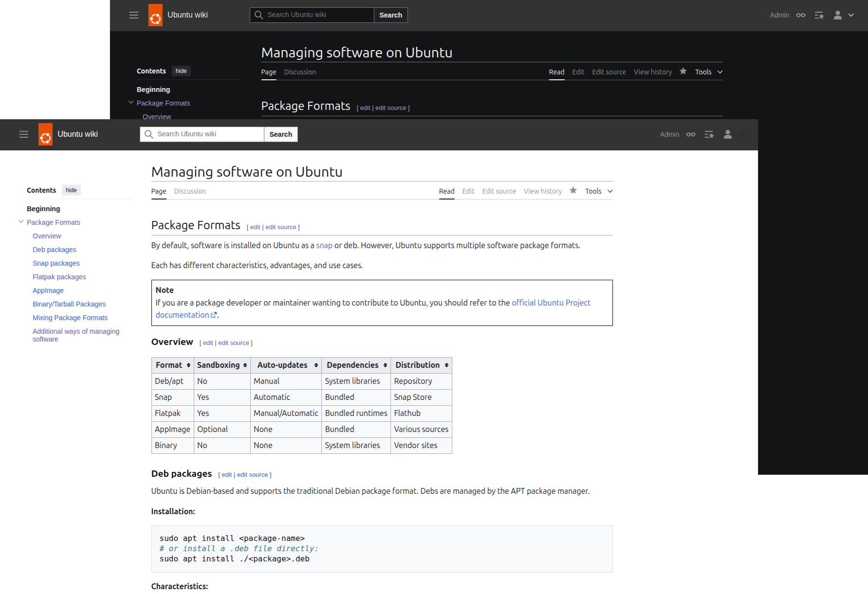Toggle sort order on the Auto-updates column

coord(316,365)
